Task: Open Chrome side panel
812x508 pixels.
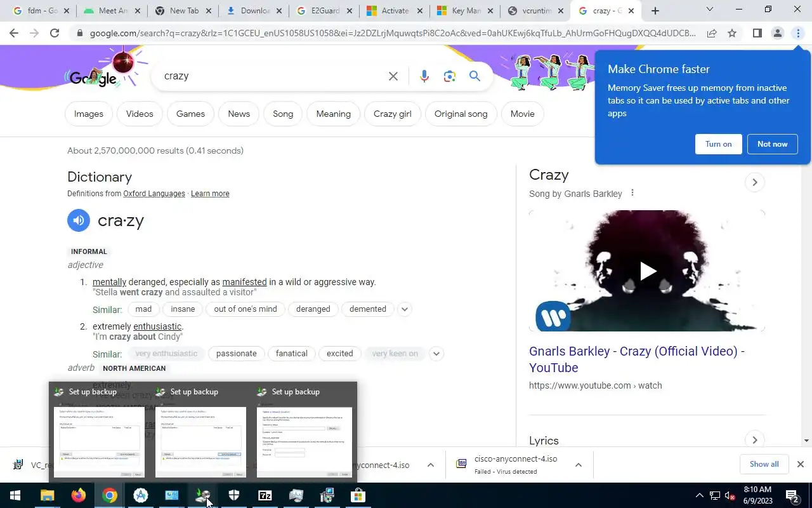Action: coord(757,33)
